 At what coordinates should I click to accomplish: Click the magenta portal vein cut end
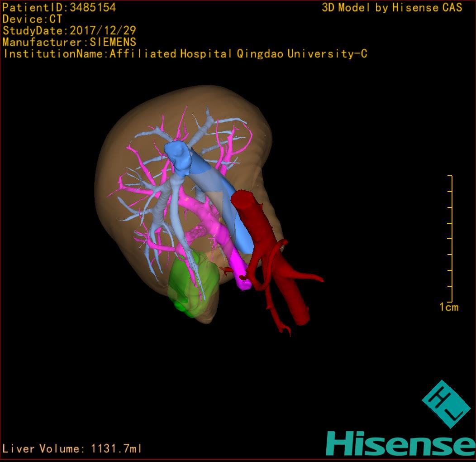tap(244, 283)
